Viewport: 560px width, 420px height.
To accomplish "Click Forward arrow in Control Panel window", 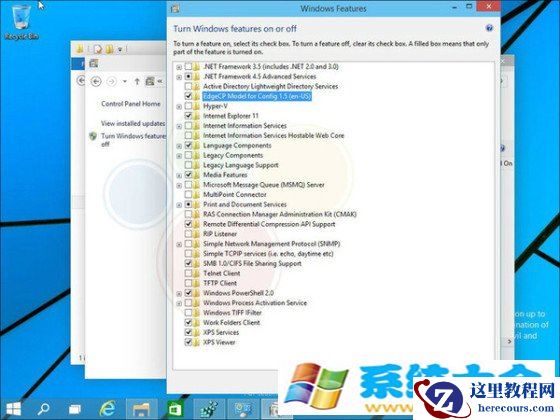I will click(x=112, y=81).
